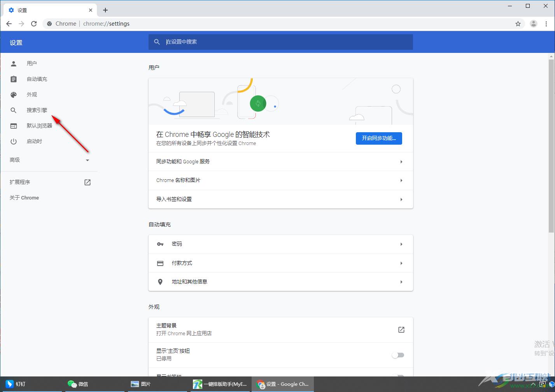Focus the 在设置中搜索 search field
This screenshot has height=392, width=555.
click(x=281, y=42)
